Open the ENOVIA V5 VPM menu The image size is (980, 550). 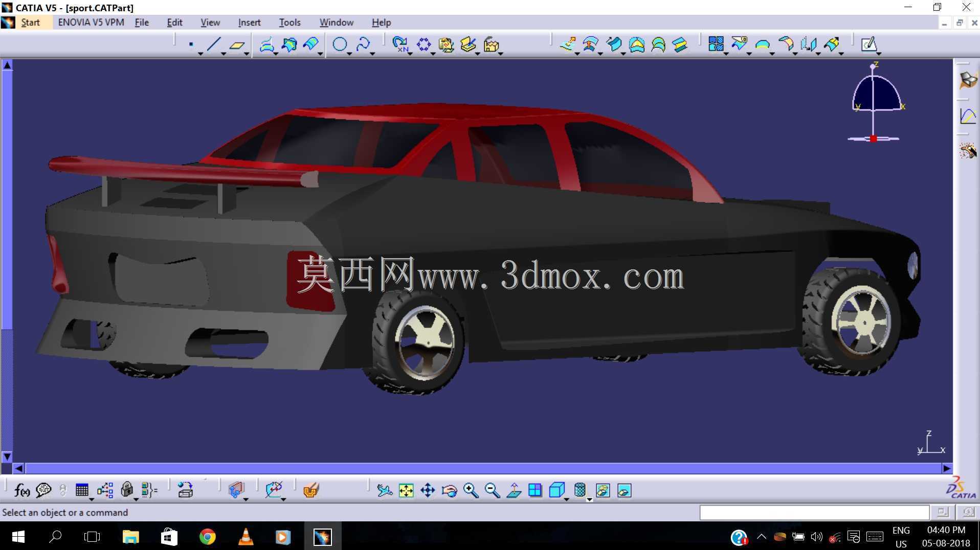(x=91, y=22)
